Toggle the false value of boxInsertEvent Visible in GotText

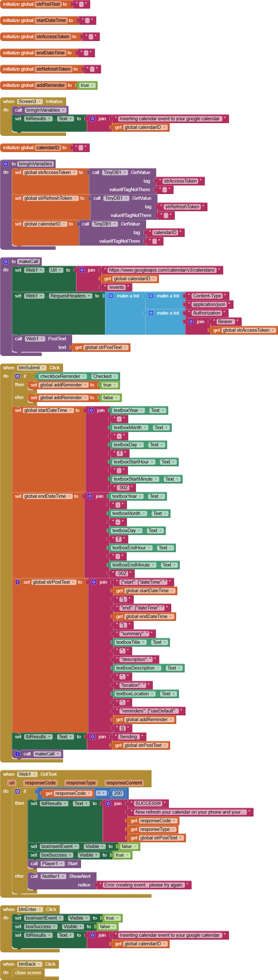click(x=129, y=846)
